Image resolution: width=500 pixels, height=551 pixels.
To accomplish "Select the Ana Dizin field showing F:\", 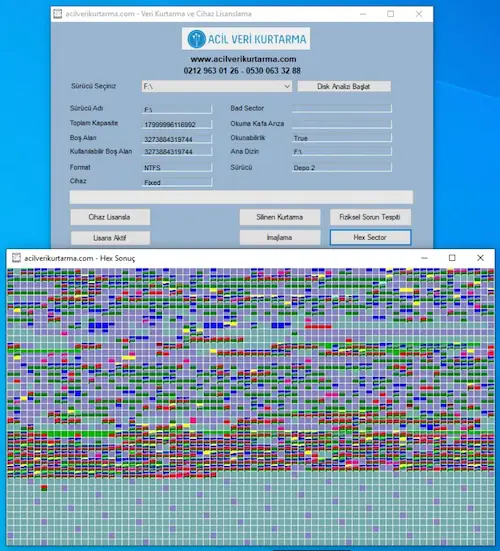I will (342, 151).
